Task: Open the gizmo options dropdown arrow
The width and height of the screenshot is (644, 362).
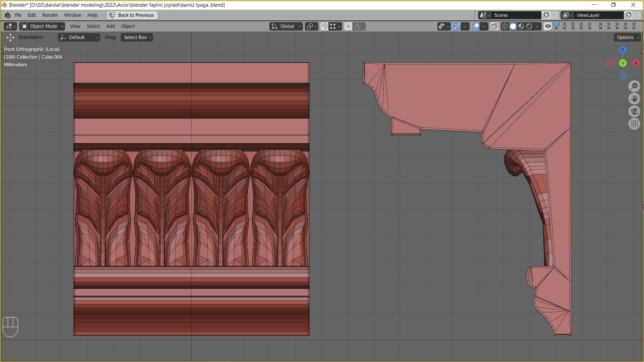Action: [465, 26]
